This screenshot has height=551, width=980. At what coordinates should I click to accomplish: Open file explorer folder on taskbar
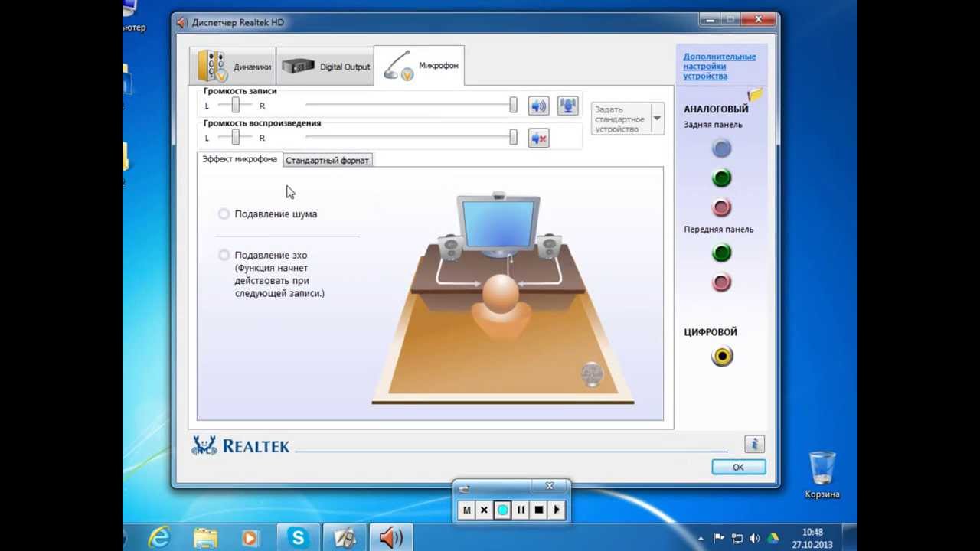[205, 538]
